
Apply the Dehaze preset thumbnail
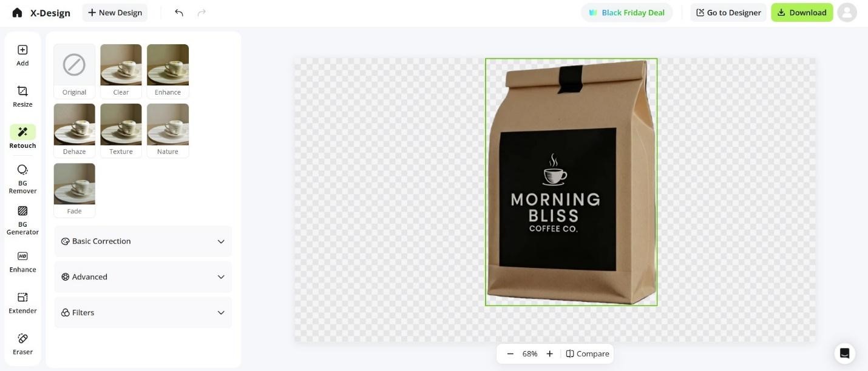[x=74, y=130]
